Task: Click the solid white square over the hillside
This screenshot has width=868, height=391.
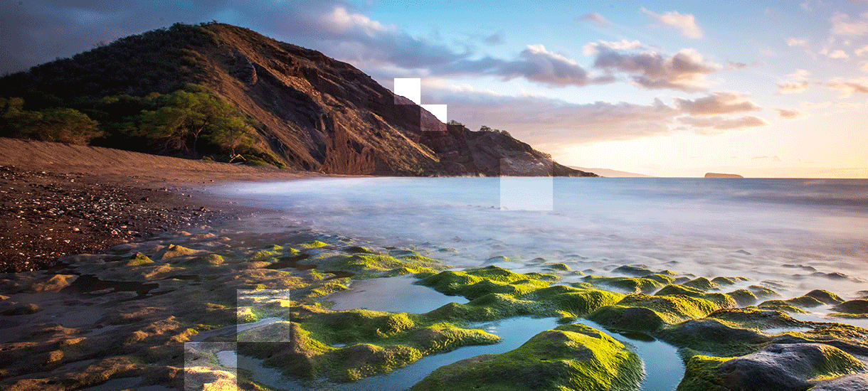Action: pos(407,91)
